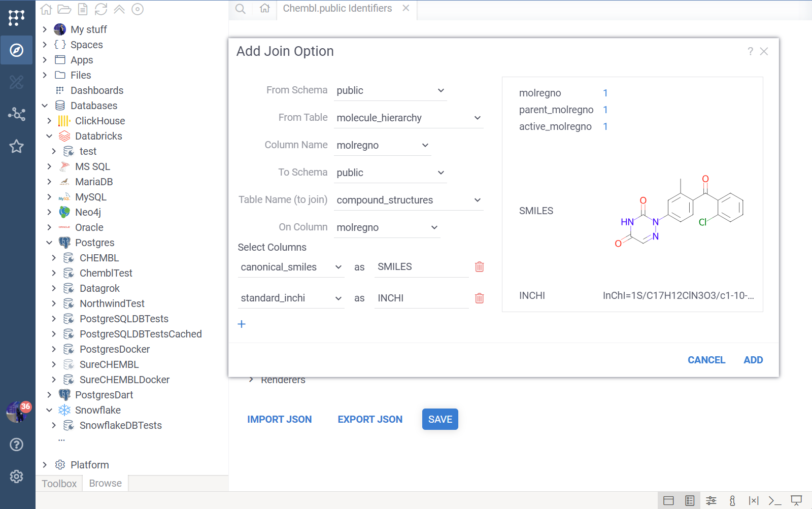Open the Datagrok home page via home icon
Screen dimensions: 812x509
(x=46, y=9)
